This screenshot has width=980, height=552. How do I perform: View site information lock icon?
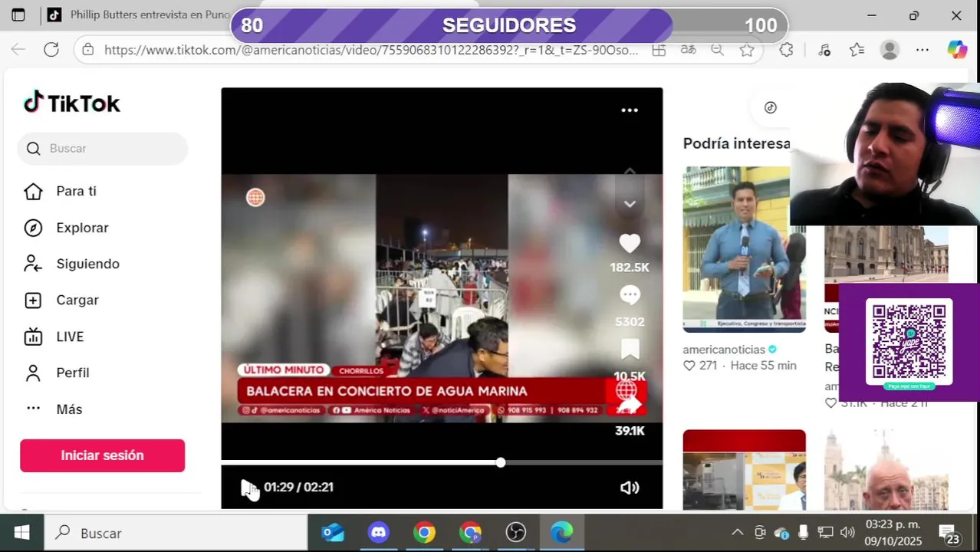point(88,50)
